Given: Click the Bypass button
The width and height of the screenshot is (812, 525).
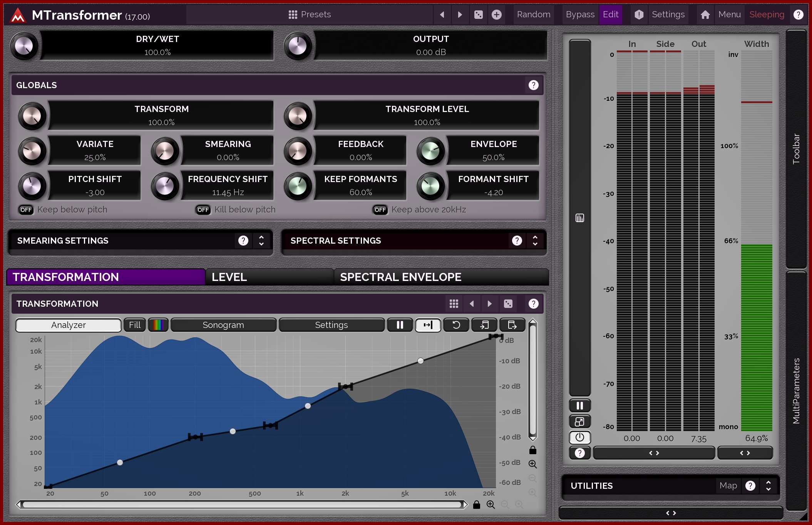Looking at the screenshot, I should point(580,15).
